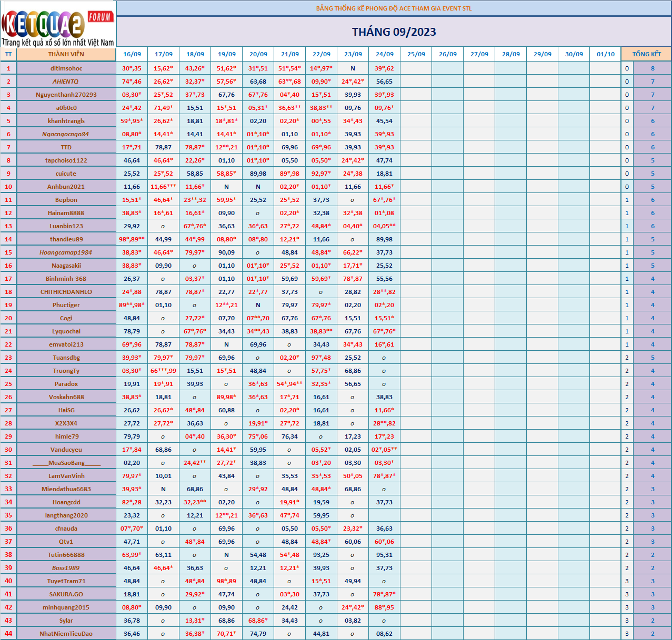672x640 pixels.
Task: Select the 66***,99 cell for TruongTy
Action: pyautogui.click(x=164, y=371)
